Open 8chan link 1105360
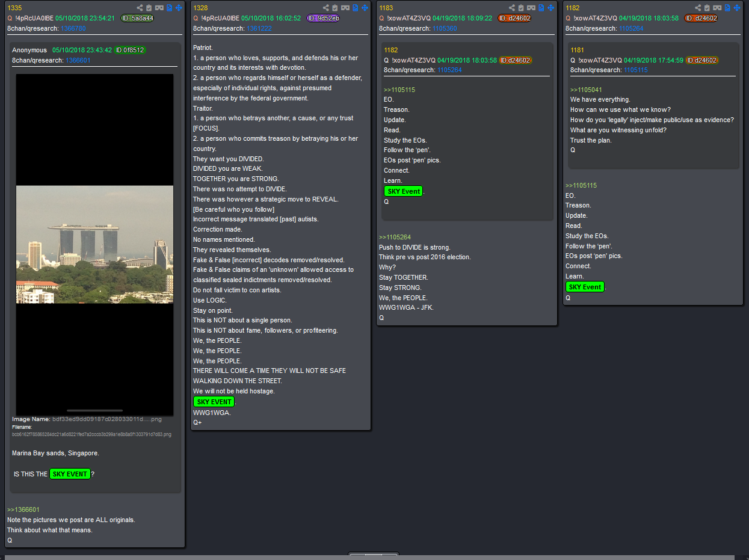 (445, 28)
